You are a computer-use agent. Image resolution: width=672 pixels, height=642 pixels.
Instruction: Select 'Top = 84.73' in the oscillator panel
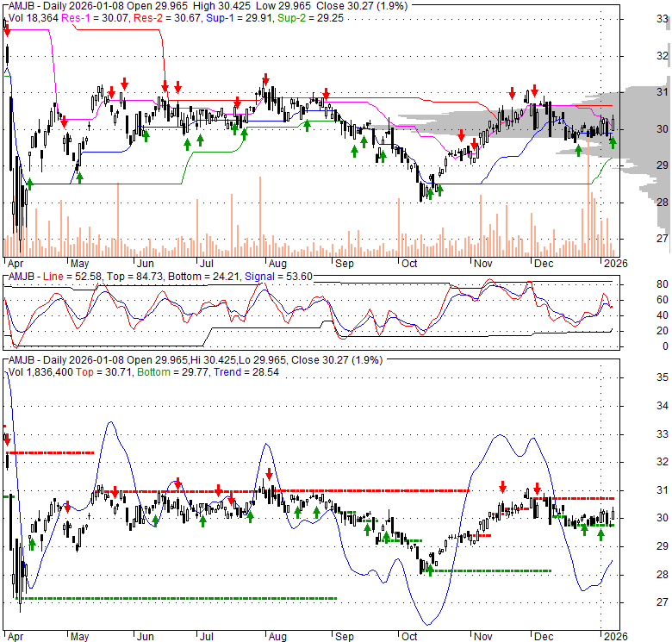click(x=135, y=277)
